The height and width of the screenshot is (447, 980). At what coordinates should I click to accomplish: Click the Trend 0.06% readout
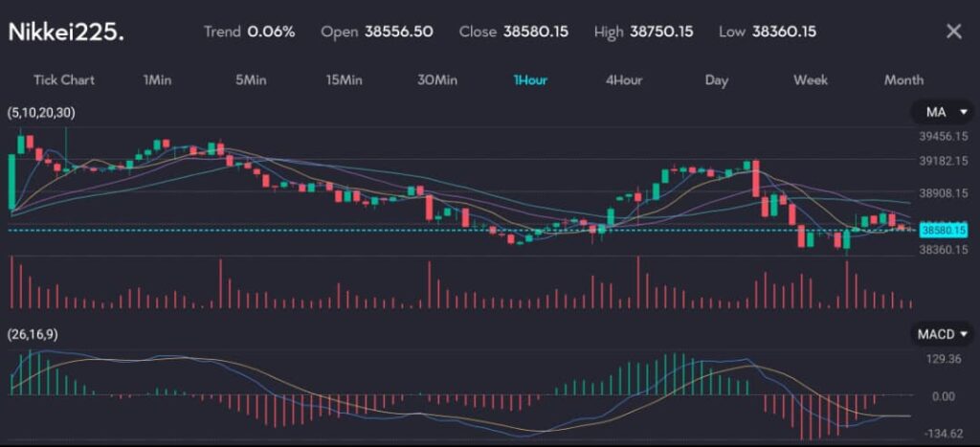(249, 32)
